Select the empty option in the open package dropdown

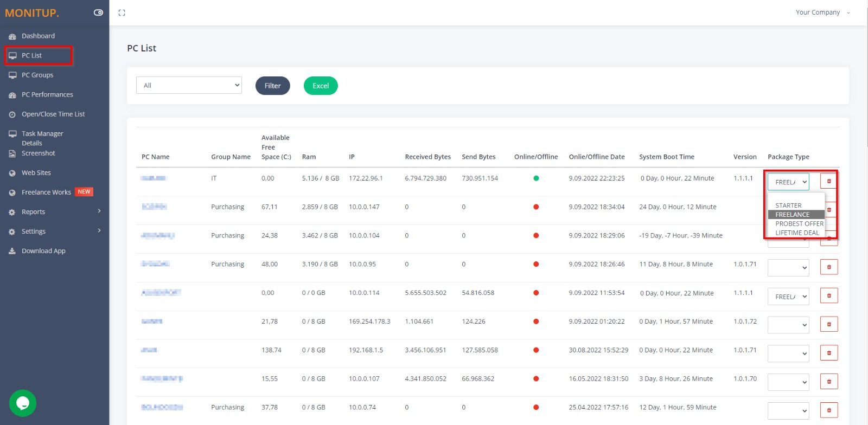tap(796, 197)
